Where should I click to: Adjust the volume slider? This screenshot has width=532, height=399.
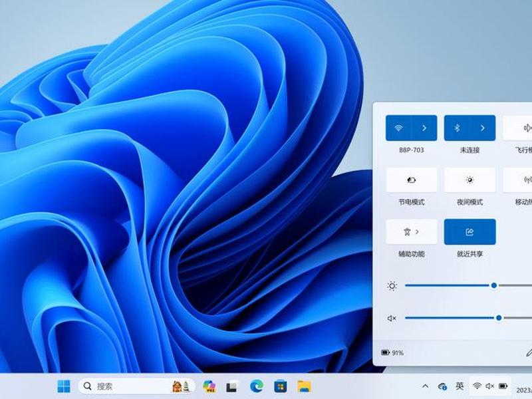click(468, 318)
